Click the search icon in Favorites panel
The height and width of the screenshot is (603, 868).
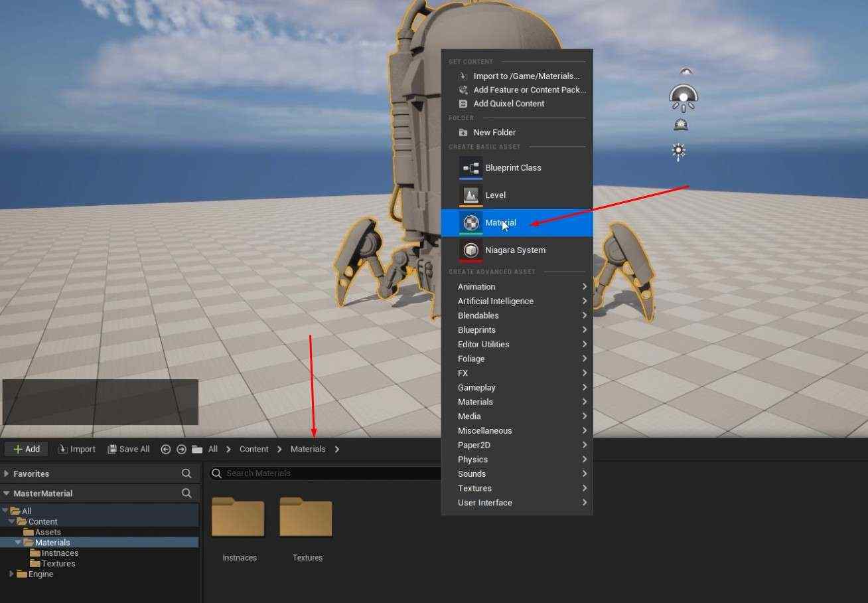(x=186, y=474)
